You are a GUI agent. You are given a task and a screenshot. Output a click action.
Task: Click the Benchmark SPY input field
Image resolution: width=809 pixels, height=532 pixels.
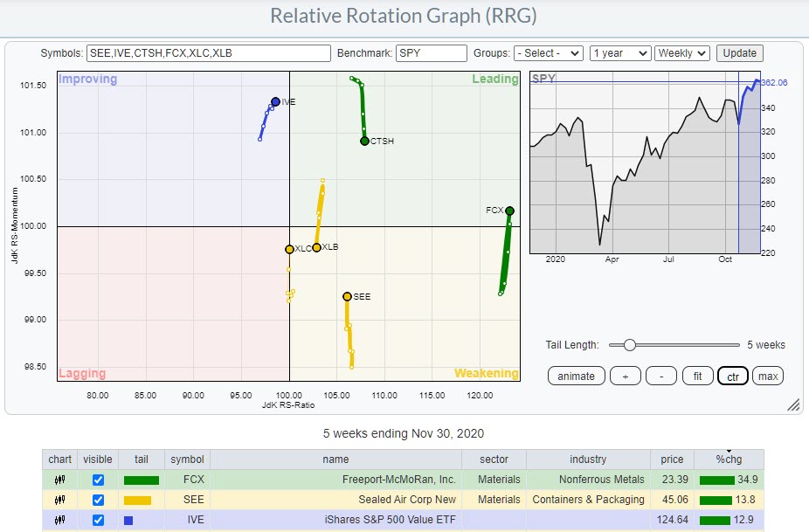coord(431,53)
